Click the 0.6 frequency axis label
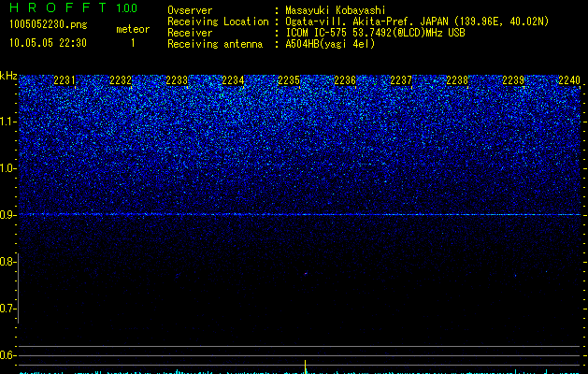This screenshot has width=588, height=374. pos(7,355)
